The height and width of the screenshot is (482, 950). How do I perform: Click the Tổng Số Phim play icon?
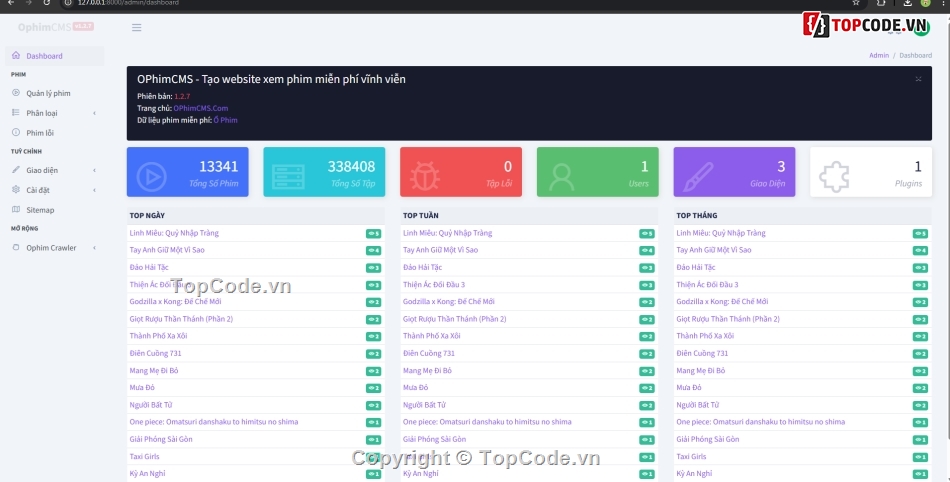pyautogui.click(x=151, y=177)
